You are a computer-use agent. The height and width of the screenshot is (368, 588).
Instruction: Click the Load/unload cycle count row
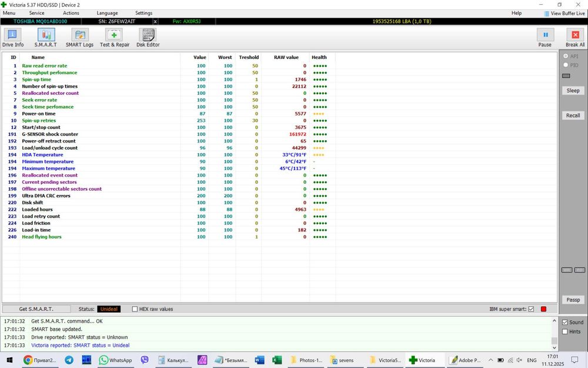pos(168,148)
